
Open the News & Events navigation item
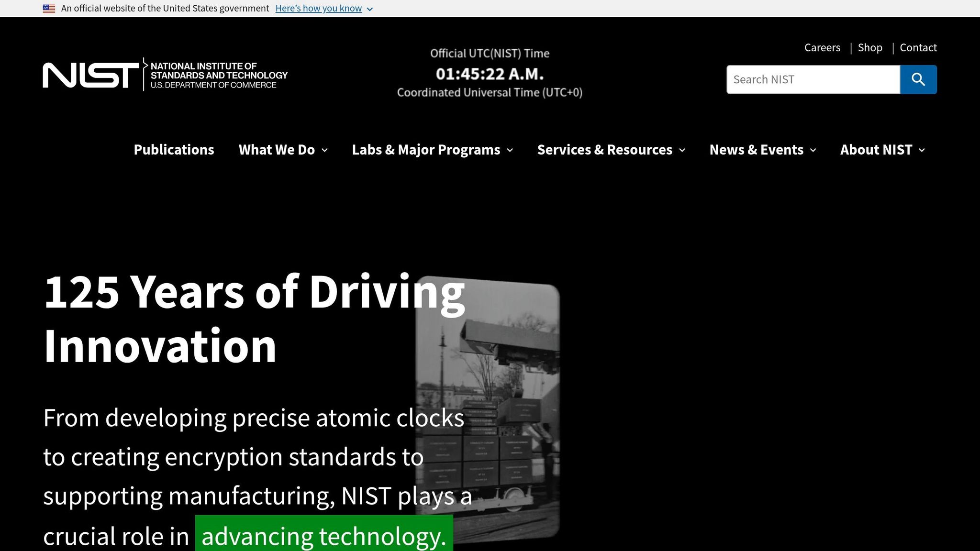[x=756, y=150]
